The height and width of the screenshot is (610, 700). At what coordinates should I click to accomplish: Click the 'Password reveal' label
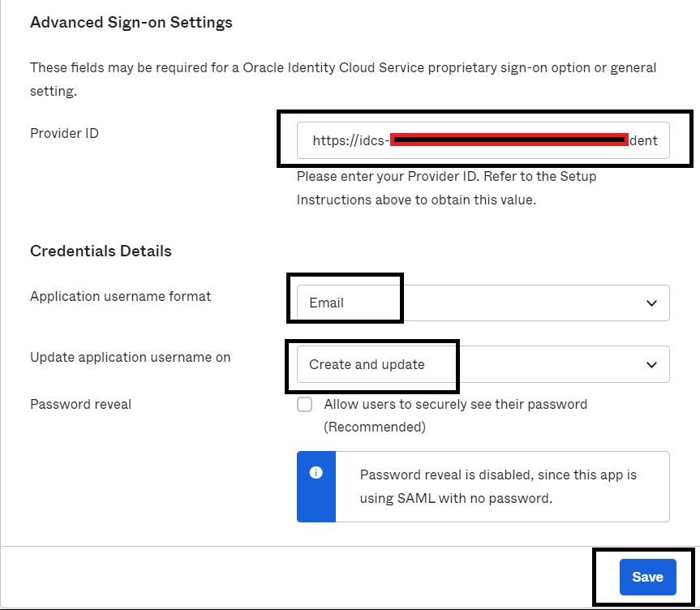click(x=80, y=404)
